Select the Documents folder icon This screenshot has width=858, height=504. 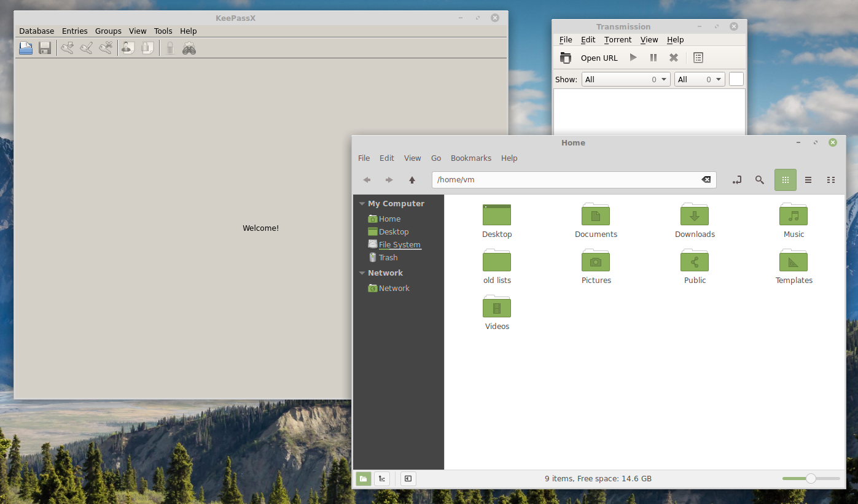pos(596,215)
